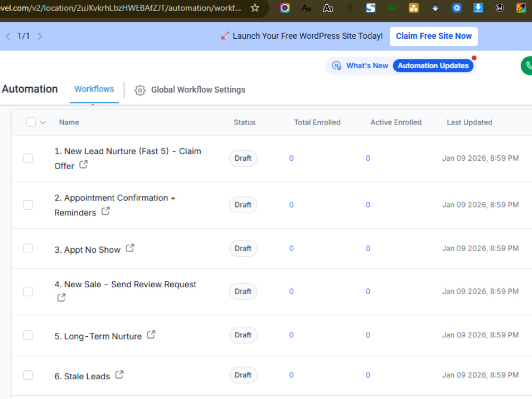Expand the select-all dropdown chevron

43,122
